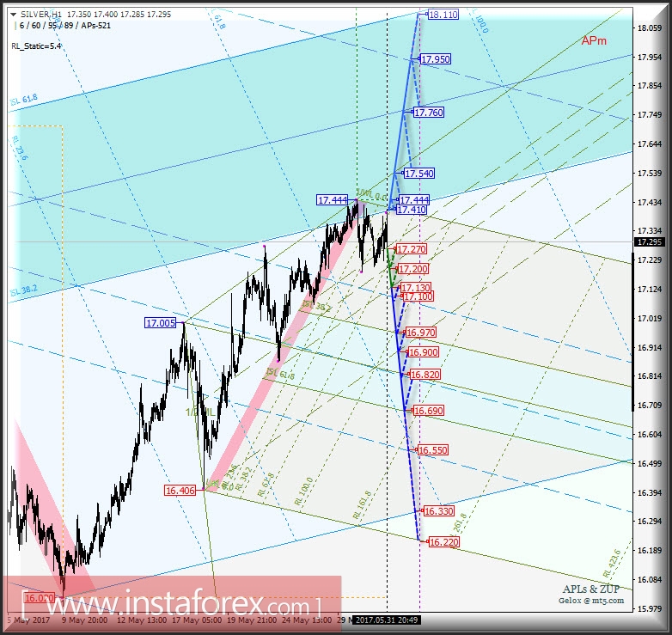Select the 18.110 price target label
Viewport: 672px width, 635px height.
443,15
